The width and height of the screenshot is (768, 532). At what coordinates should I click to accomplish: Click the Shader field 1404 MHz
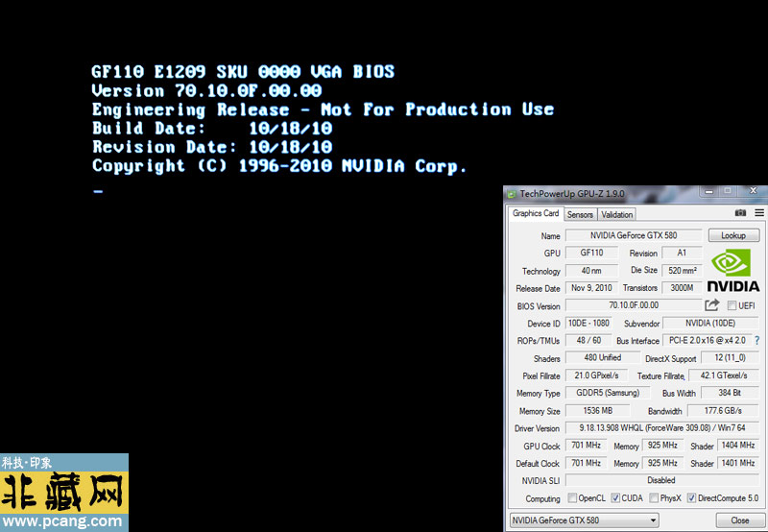tap(738, 446)
